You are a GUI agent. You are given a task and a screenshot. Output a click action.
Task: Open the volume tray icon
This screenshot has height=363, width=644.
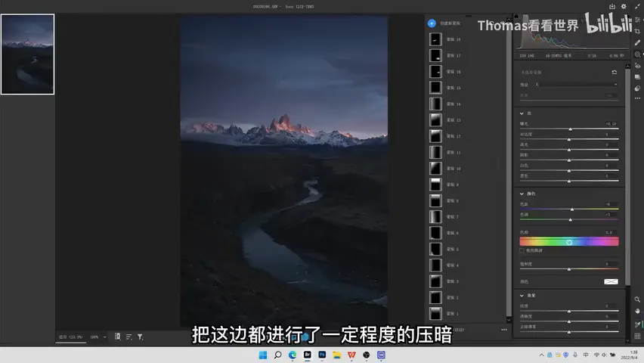pyautogui.click(x=604, y=355)
